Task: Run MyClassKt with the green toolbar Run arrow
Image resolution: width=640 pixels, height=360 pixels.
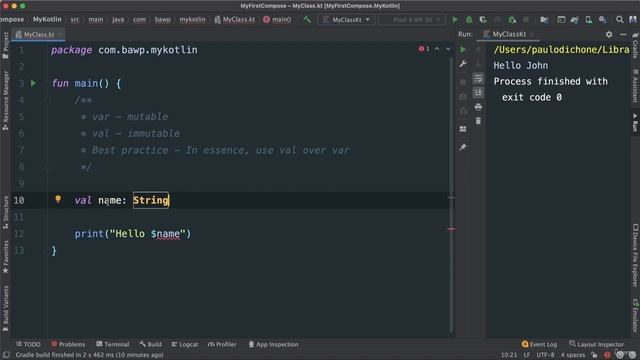Action: tap(455, 20)
